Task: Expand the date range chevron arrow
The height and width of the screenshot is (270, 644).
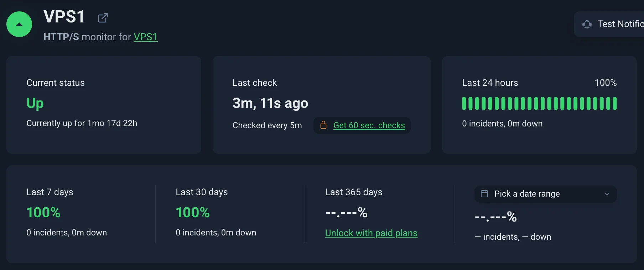Action: (607, 194)
